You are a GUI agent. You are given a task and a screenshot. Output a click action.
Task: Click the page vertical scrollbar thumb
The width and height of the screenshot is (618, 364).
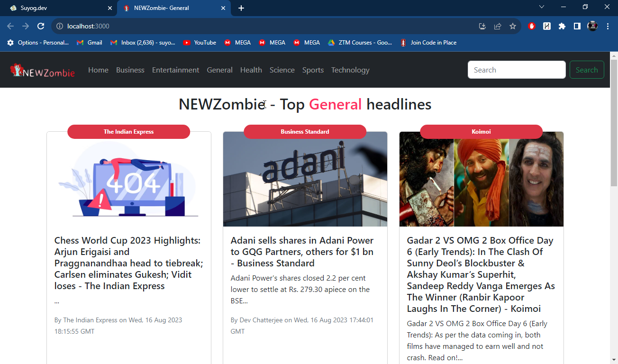point(614,122)
